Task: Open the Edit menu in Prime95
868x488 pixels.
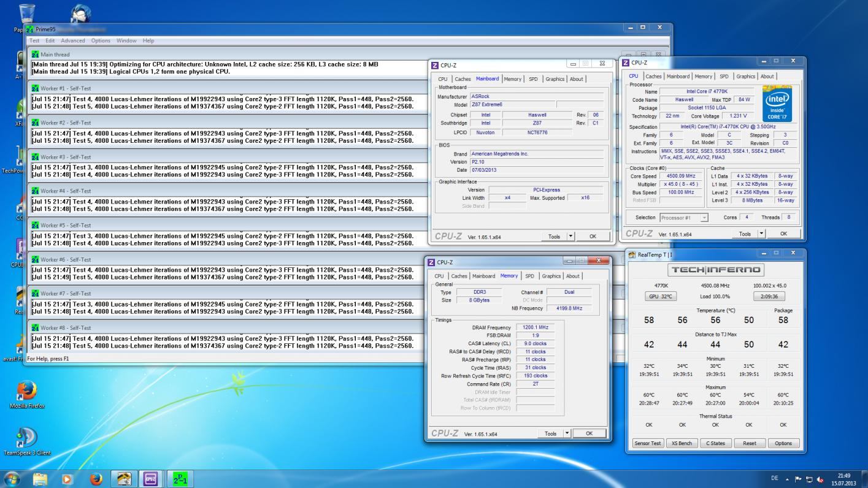Action: [50, 40]
